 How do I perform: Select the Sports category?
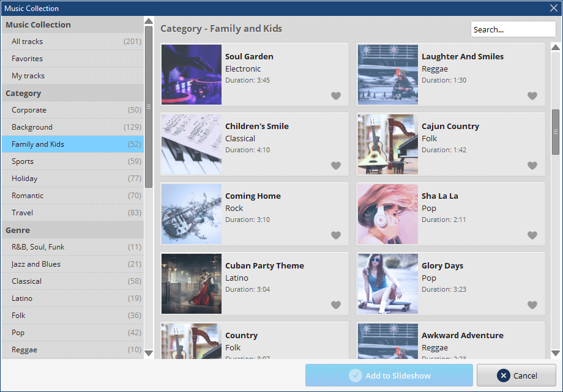[73, 161]
